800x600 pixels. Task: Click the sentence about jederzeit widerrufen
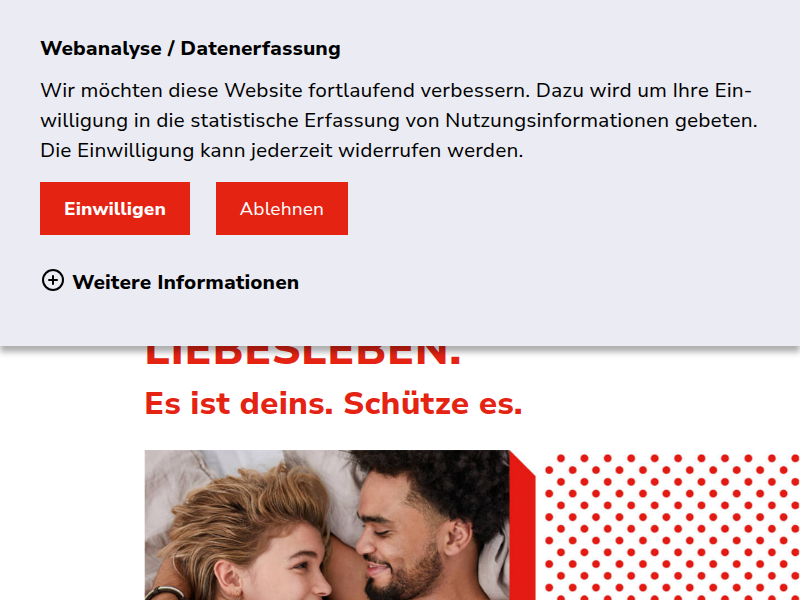click(x=282, y=151)
